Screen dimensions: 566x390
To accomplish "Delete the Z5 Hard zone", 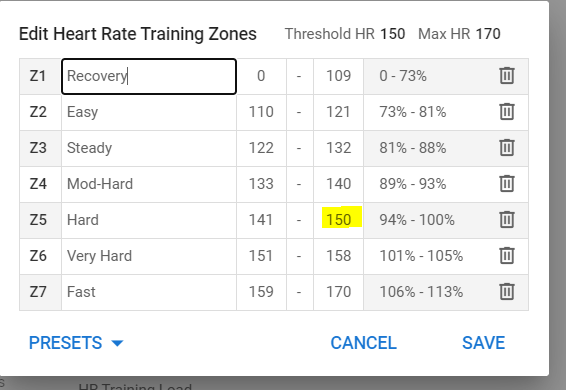I will click(507, 220).
